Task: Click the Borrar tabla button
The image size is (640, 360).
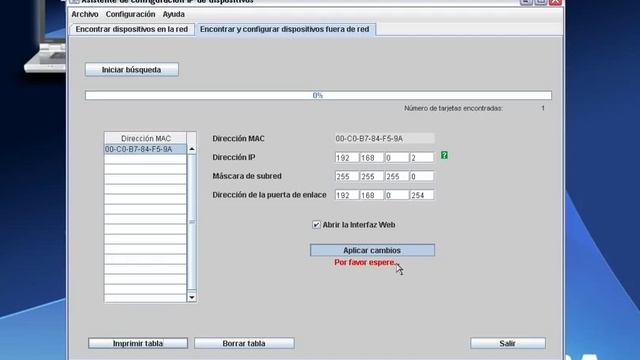Action: [x=244, y=343]
